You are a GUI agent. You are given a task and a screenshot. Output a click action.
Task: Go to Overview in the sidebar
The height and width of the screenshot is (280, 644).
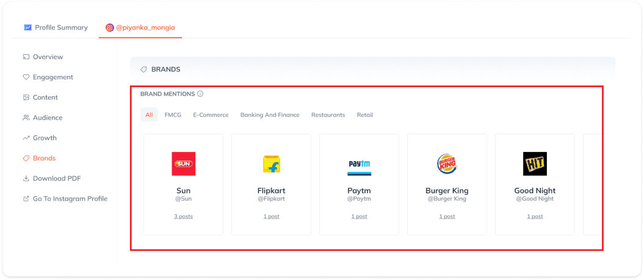click(x=48, y=57)
